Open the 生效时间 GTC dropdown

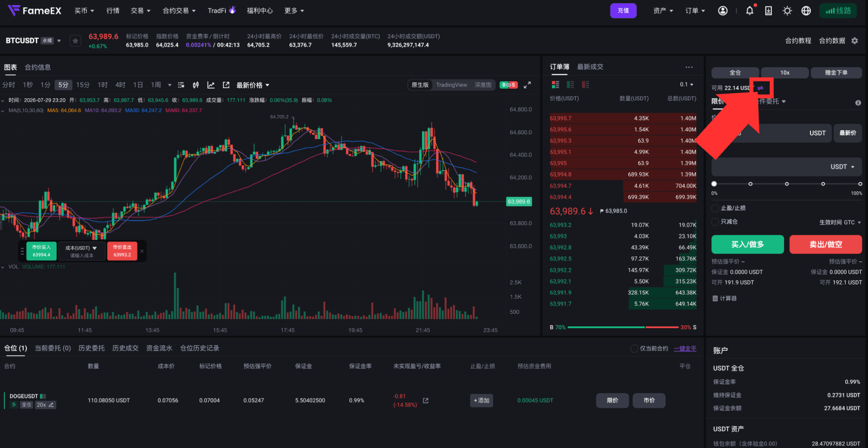pyautogui.click(x=840, y=222)
